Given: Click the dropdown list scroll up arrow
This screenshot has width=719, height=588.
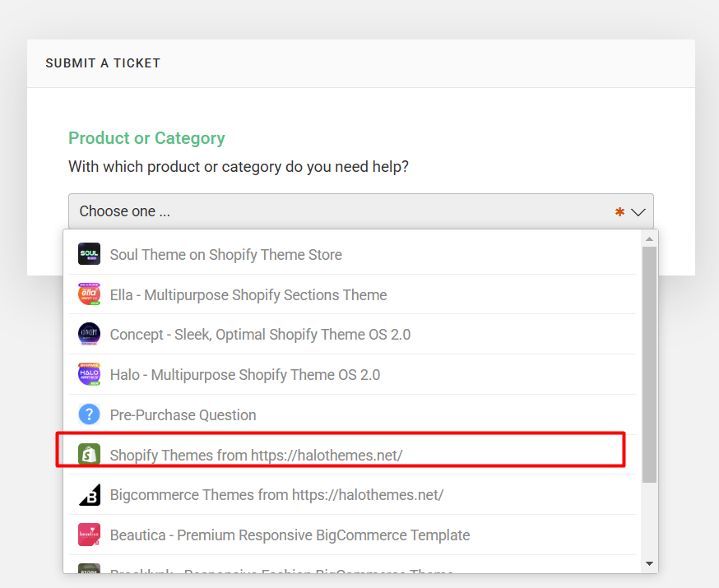Looking at the screenshot, I should pyautogui.click(x=649, y=238).
